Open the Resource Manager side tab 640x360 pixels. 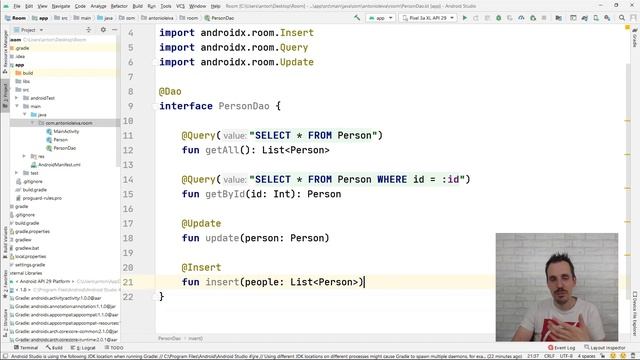(x=5, y=51)
